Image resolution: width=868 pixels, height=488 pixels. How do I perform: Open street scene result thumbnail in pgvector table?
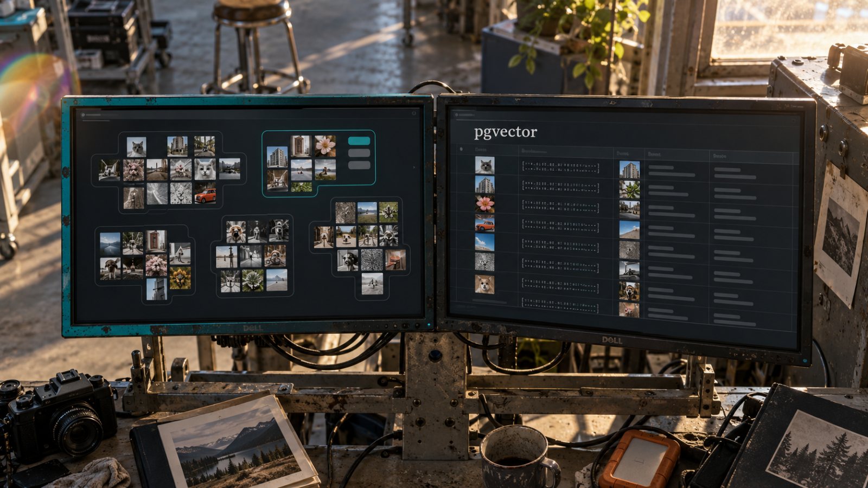point(629,210)
